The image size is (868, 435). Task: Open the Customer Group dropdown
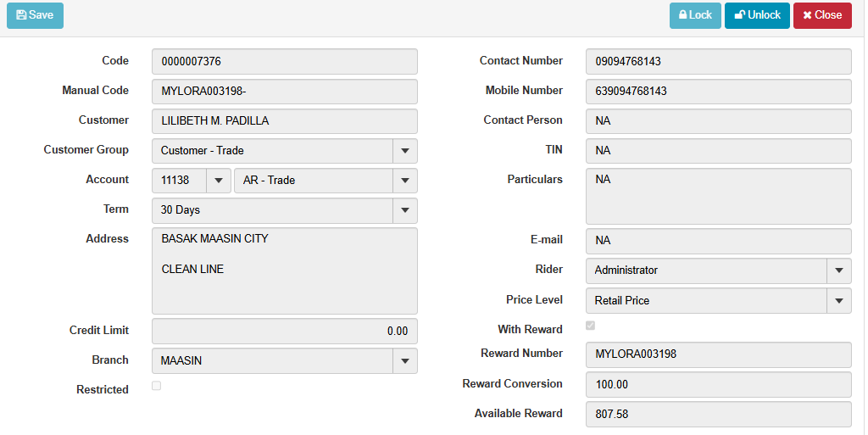tap(404, 151)
